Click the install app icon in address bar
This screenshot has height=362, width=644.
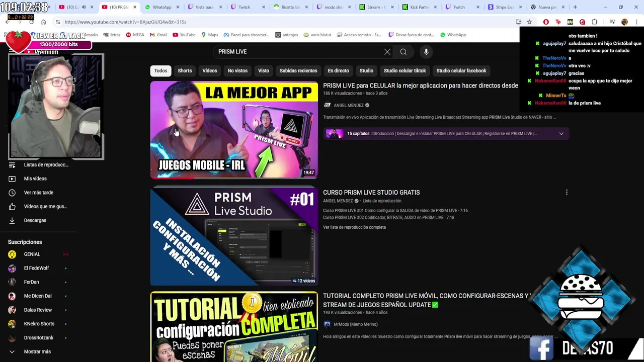518,22
